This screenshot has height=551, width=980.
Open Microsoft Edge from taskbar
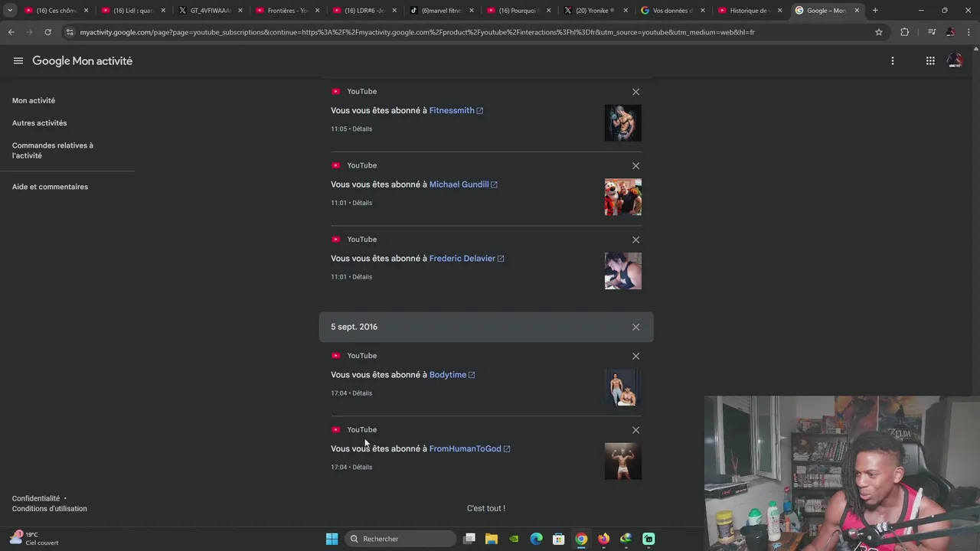pyautogui.click(x=536, y=539)
